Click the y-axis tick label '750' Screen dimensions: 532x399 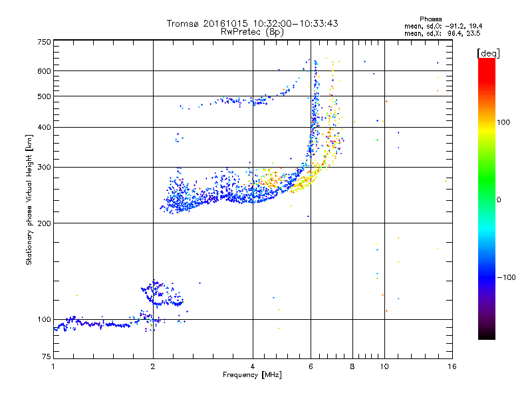45,42
